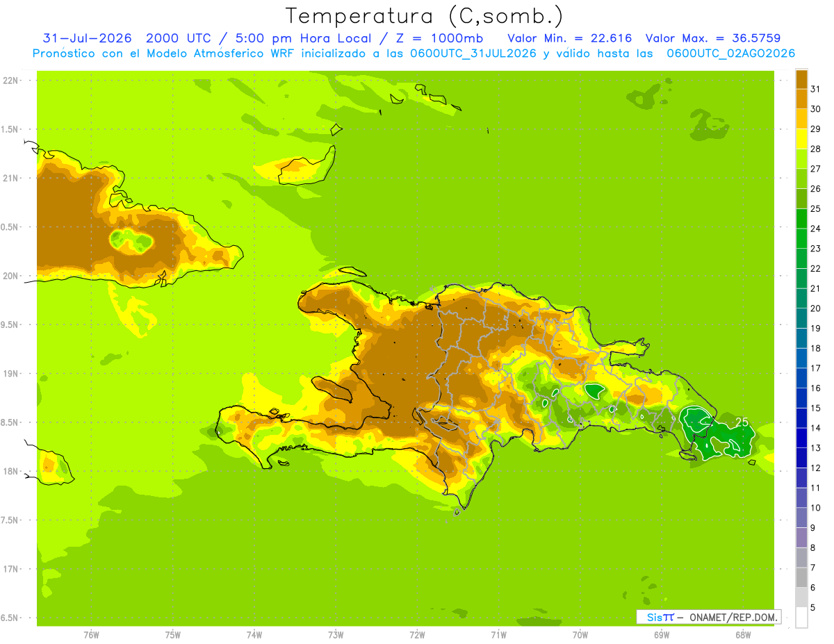
Task: Click the "19N" latitude axis label
Action: pos(10,374)
